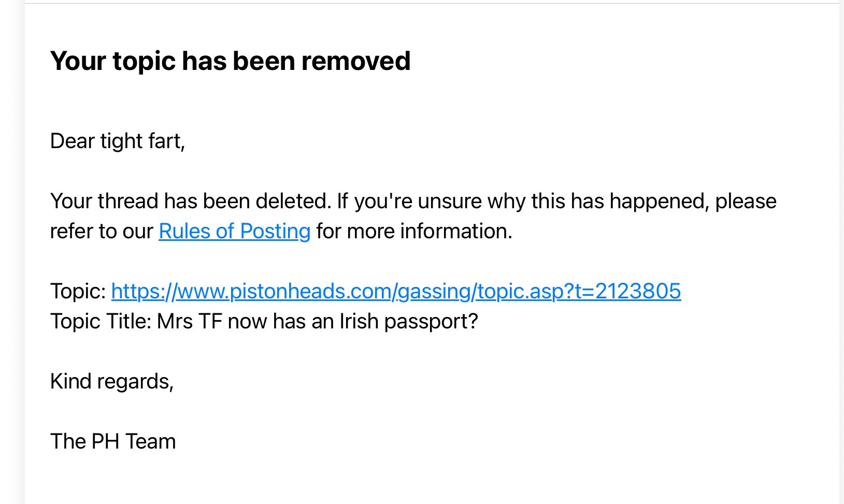
Task: Click the word "removed" in the heading
Action: click(356, 61)
